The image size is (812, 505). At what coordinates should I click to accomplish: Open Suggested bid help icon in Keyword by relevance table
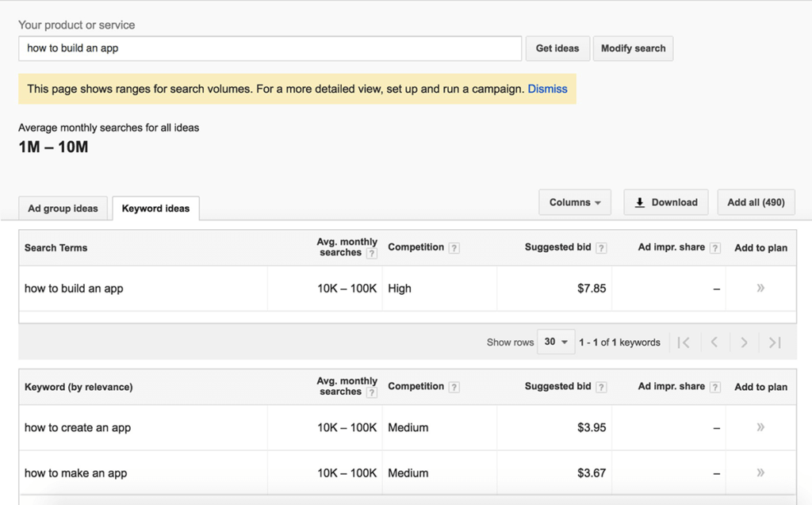(601, 387)
